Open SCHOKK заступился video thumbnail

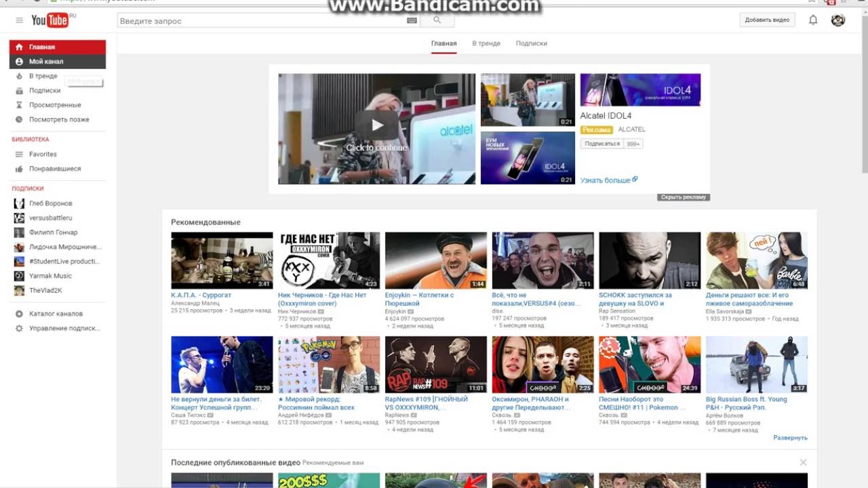(650, 261)
